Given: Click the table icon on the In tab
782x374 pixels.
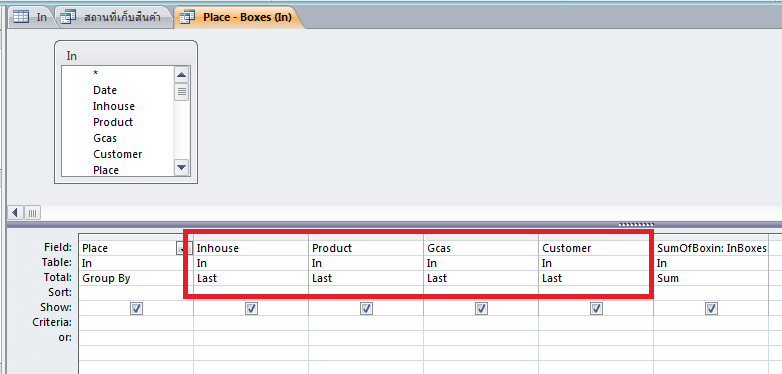Looking at the screenshot, I should coord(21,17).
